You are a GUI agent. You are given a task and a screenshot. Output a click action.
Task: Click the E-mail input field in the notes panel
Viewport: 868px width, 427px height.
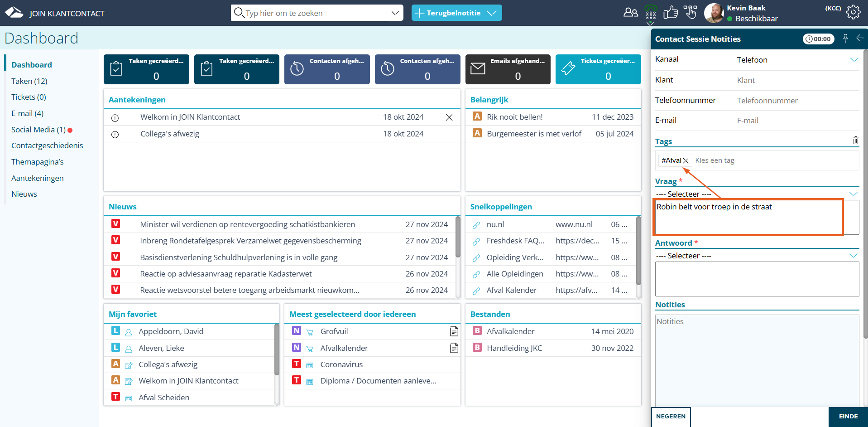[x=798, y=121]
